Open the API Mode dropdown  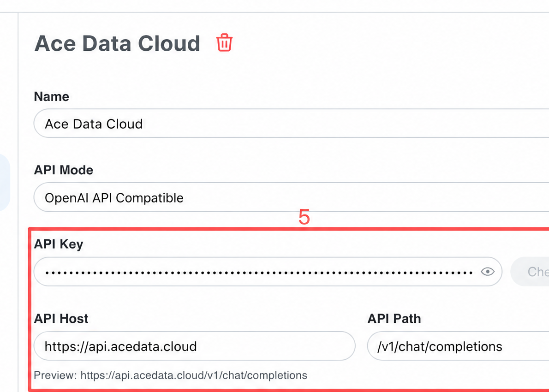pos(291,197)
